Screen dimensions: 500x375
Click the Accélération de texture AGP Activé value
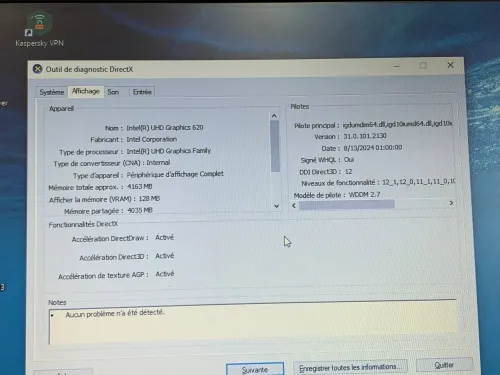tap(165, 274)
